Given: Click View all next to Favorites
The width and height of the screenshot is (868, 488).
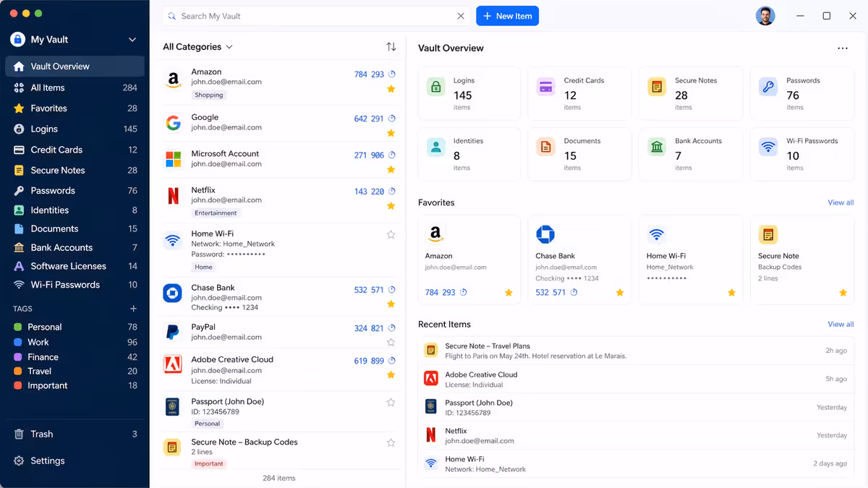Looking at the screenshot, I should 841,202.
